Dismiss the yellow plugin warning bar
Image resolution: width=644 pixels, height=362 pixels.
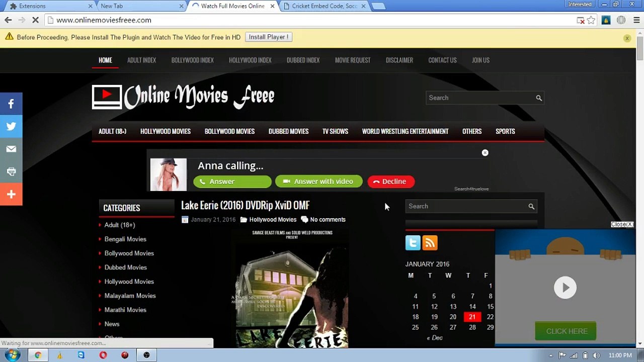tap(627, 38)
